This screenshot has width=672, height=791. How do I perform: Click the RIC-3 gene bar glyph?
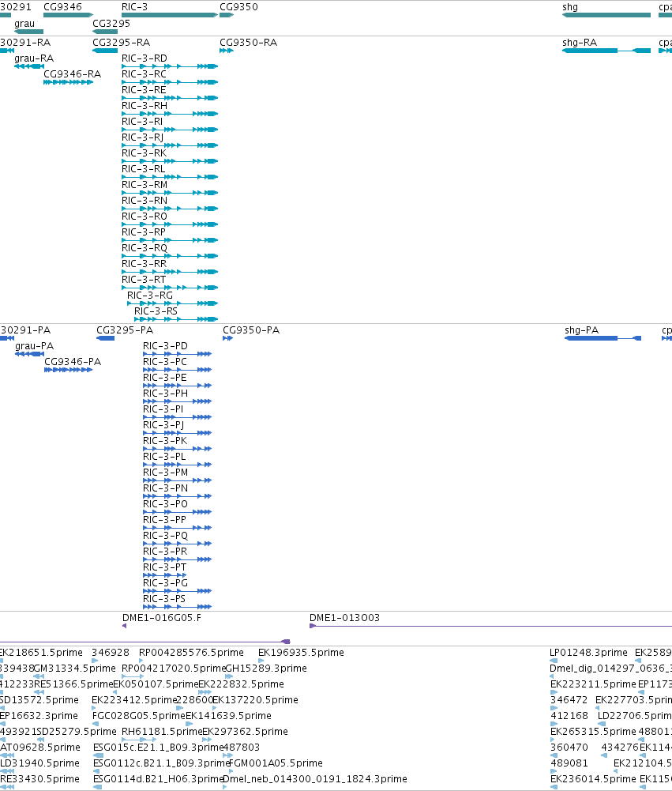coord(170,15)
